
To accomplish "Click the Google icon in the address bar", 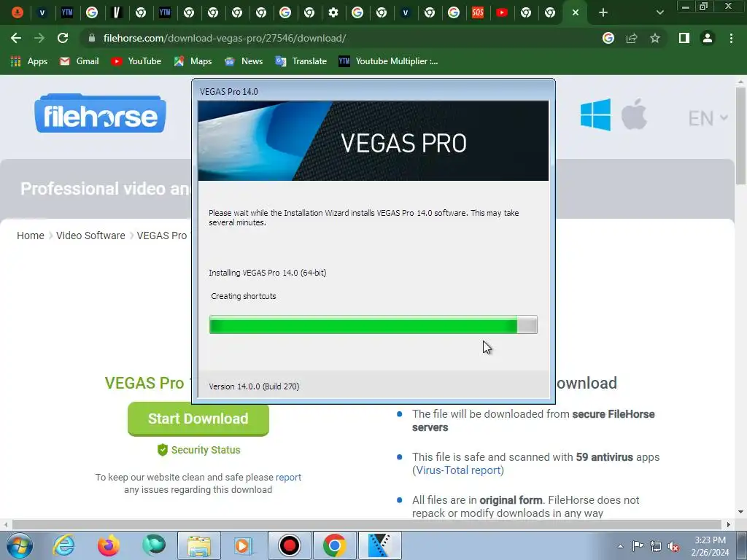I will [608, 38].
